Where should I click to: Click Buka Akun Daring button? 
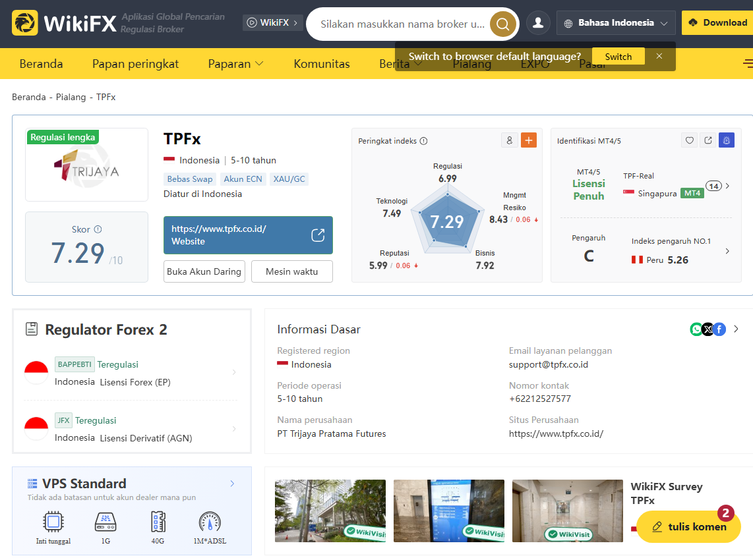click(x=204, y=271)
